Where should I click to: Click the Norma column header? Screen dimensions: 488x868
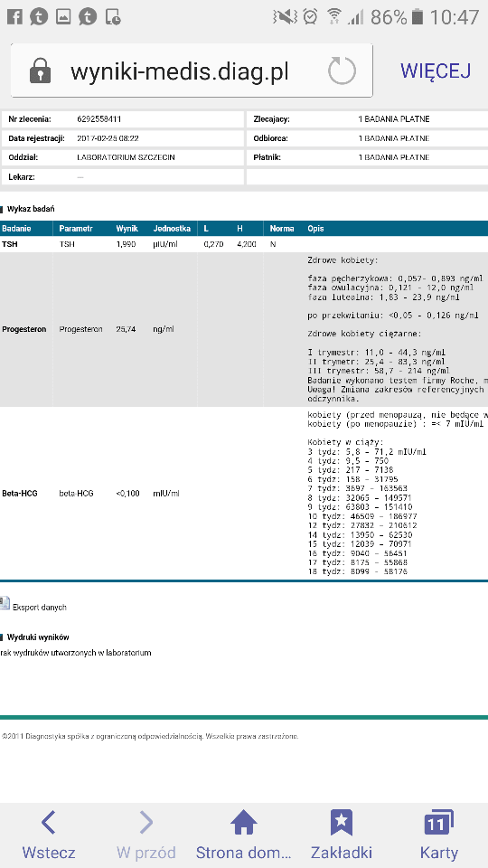pos(282,229)
